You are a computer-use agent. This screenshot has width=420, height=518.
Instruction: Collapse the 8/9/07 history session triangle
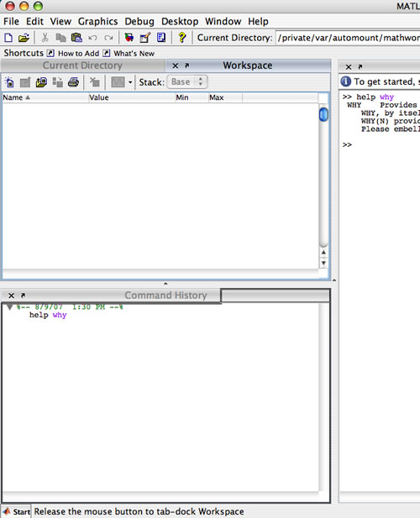(9, 307)
